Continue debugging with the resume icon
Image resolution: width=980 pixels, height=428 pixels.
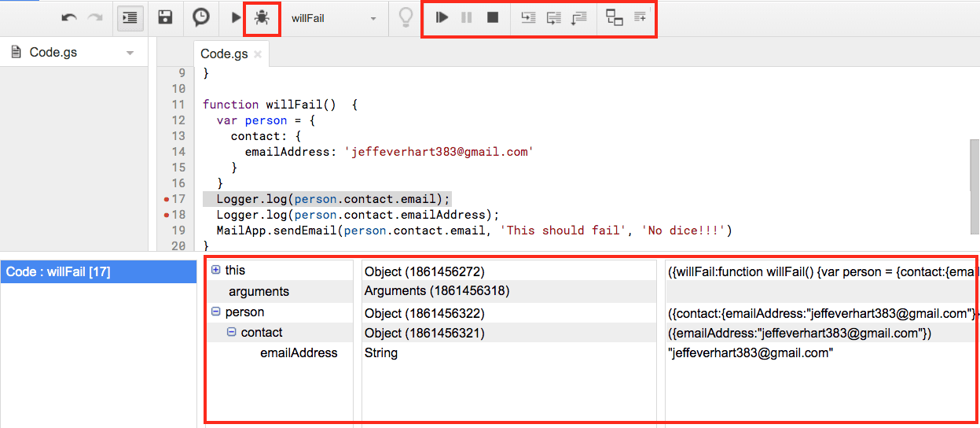pos(442,17)
